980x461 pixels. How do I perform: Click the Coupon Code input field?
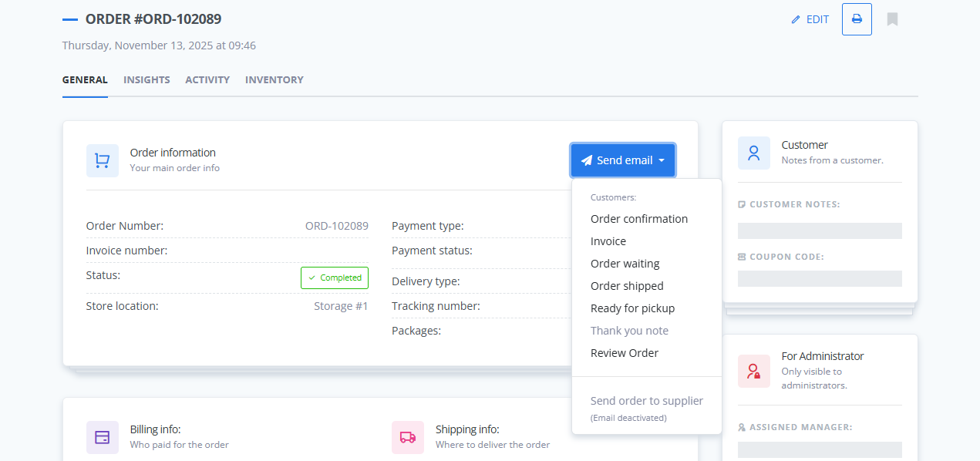point(819,278)
